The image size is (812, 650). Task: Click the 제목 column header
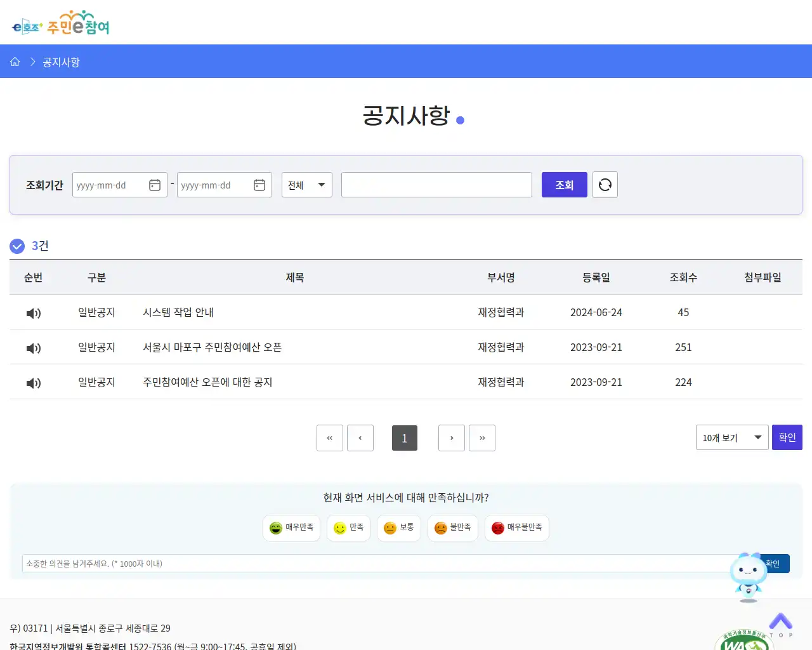pos(295,277)
